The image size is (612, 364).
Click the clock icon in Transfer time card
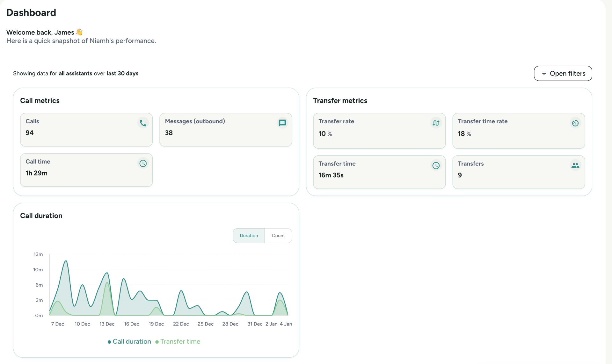436,165
